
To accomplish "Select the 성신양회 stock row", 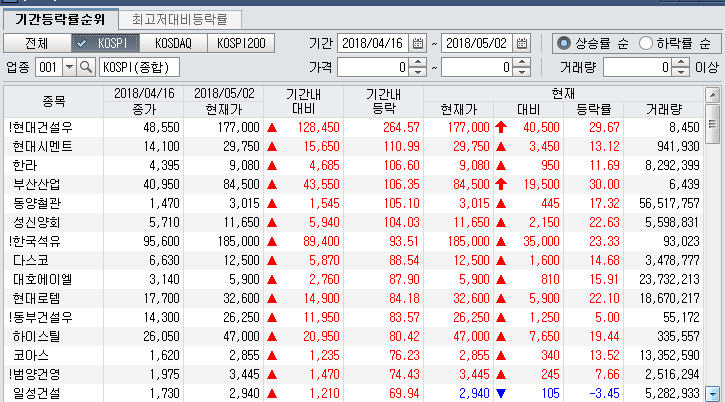I will click(x=354, y=222).
